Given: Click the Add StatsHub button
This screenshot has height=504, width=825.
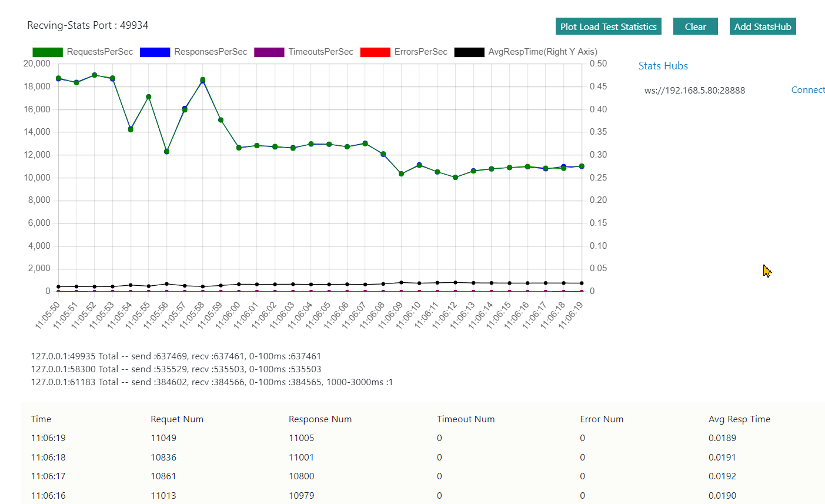Looking at the screenshot, I should pos(762,26).
